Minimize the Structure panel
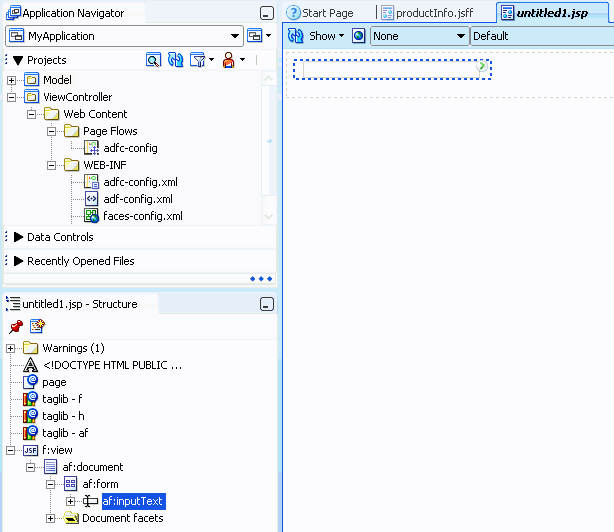 pos(267,304)
